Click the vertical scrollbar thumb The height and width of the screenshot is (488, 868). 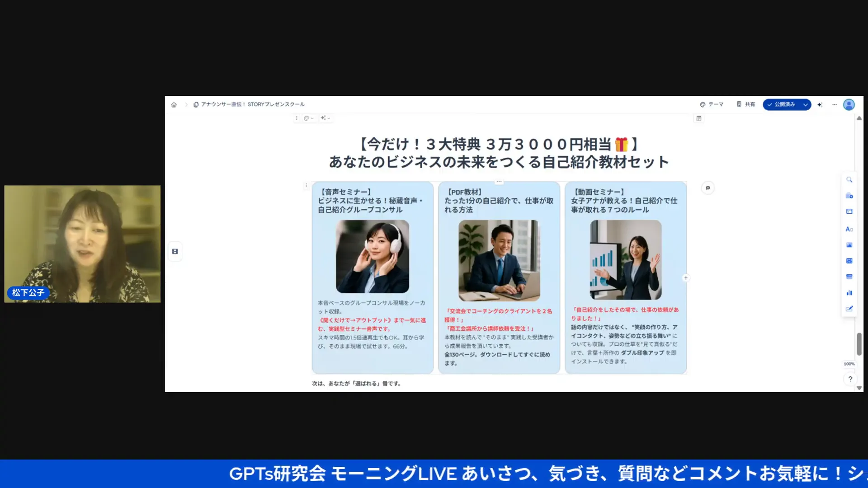tap(859, 344)
